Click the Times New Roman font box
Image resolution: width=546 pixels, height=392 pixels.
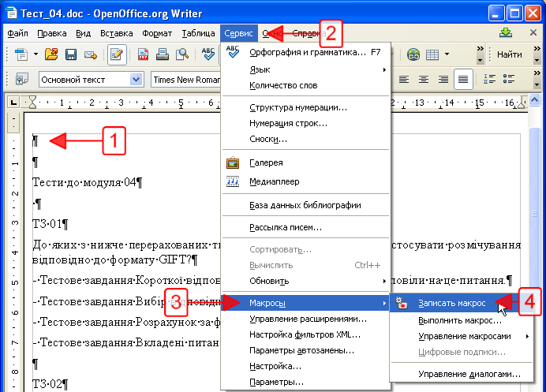click(x=185, y=80)
